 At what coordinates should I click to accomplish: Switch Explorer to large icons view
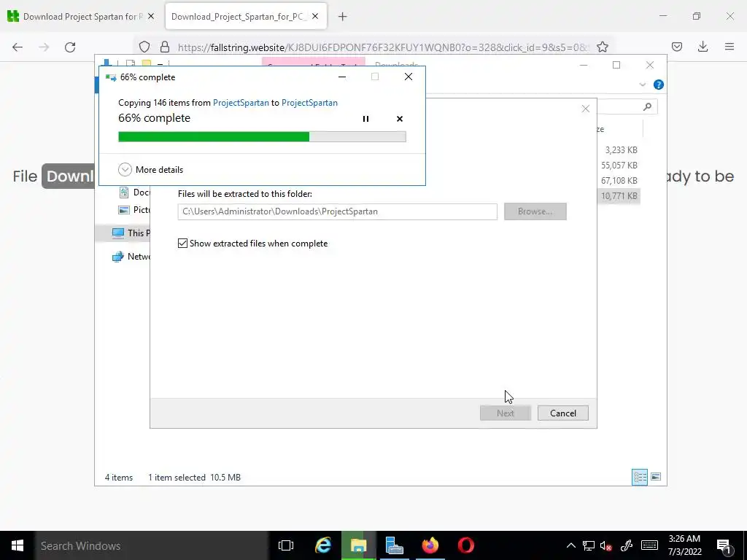click(x=656, y=477)
